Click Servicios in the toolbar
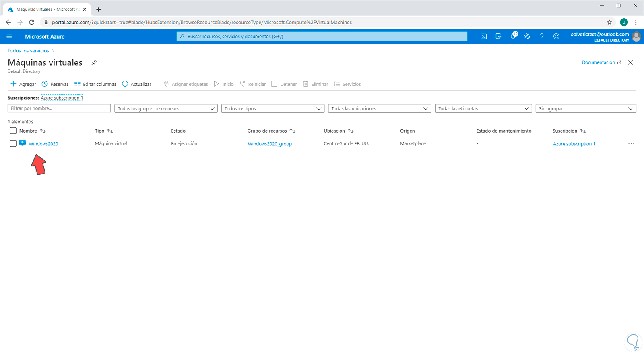The image size is (644, 353). (347, 84)
